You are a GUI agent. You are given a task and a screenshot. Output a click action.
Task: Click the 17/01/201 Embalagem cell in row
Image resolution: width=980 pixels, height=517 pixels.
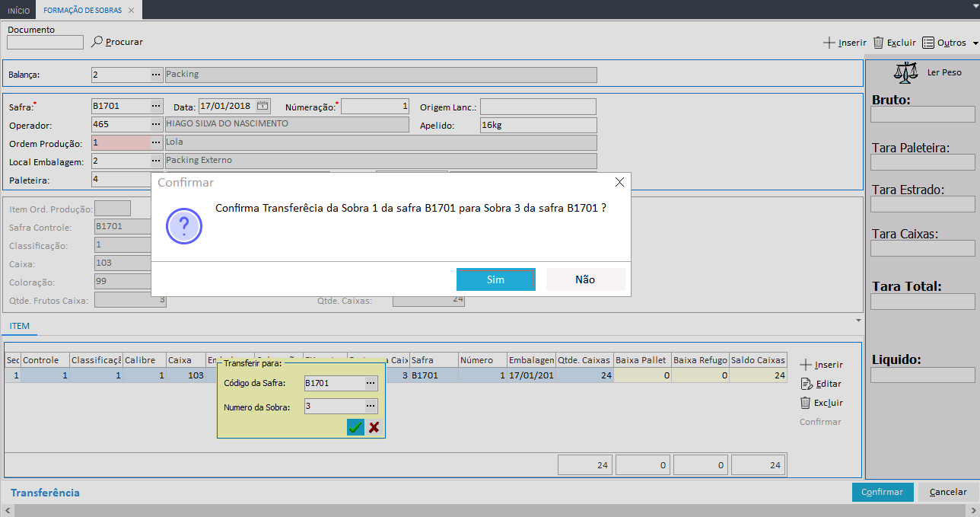pos(531,375)
